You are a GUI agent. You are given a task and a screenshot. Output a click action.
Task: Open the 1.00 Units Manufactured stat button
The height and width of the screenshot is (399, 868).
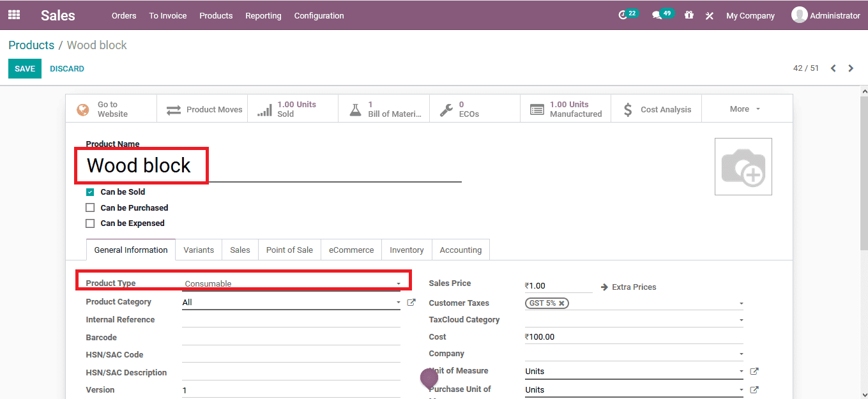pyautogui.click(x=565, y=109)
